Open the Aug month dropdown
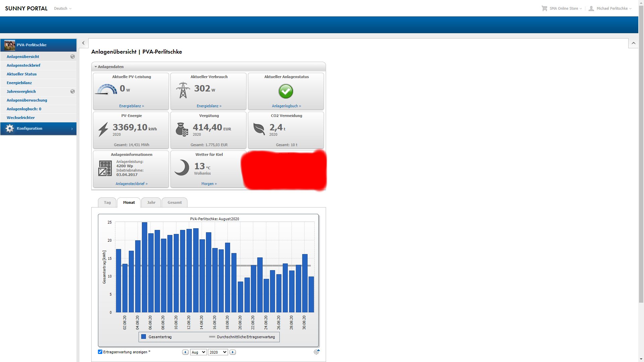The image size is (644, 362). tap(198, 352)
